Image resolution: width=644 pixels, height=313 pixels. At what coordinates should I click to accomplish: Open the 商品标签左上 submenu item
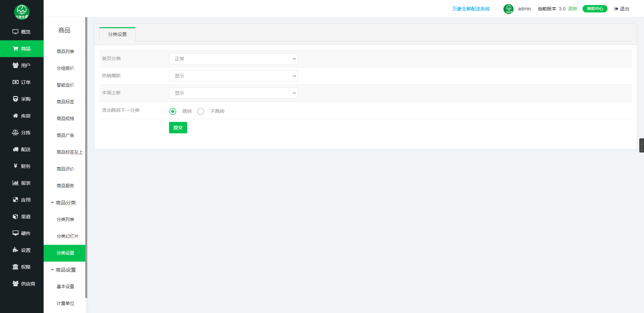pyautogui.click(x=70, y=152)
